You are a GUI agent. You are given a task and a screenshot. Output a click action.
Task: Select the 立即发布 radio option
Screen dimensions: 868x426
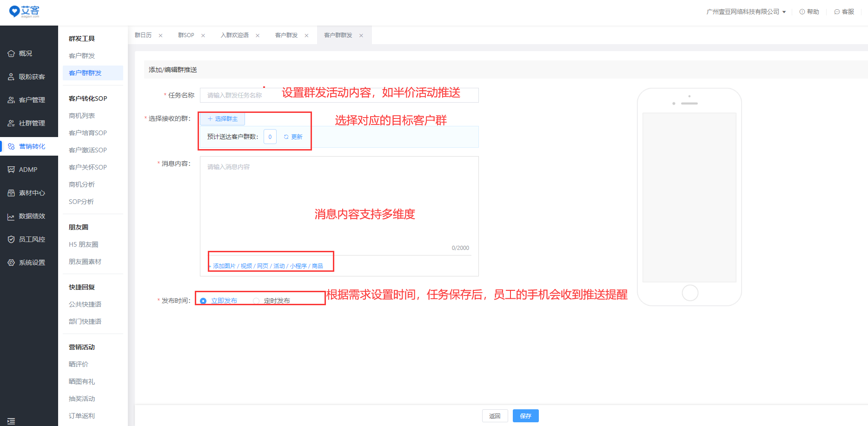coord(203,301)
